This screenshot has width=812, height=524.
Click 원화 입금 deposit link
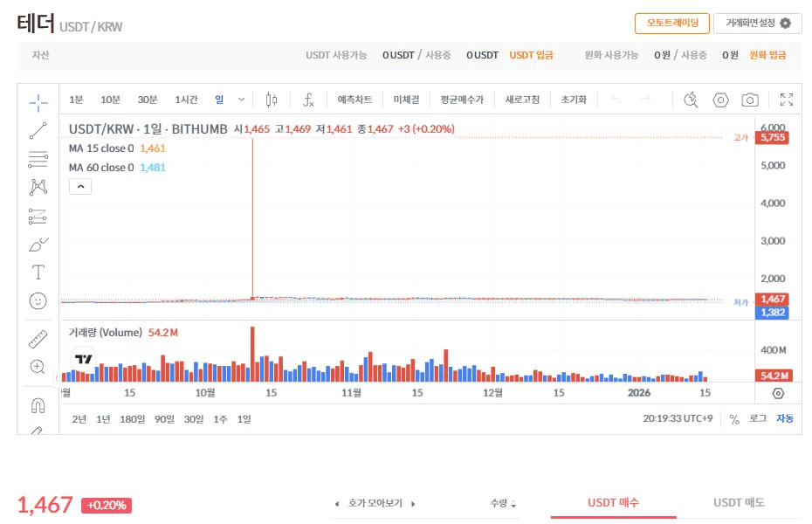[x=767, y=54]
